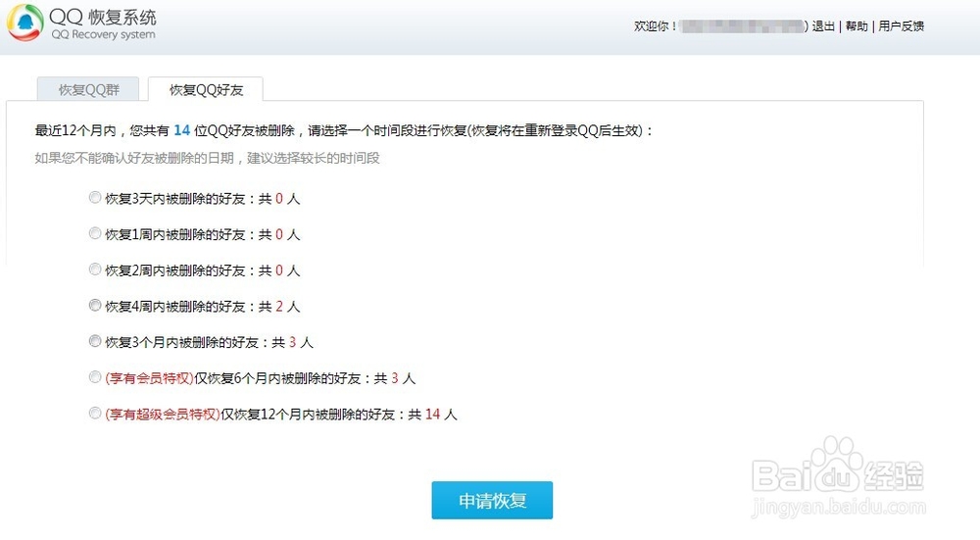Select radio for 恢复3天内被删除的好友
The image size is (980, 540).
click(x=95, y=198)
